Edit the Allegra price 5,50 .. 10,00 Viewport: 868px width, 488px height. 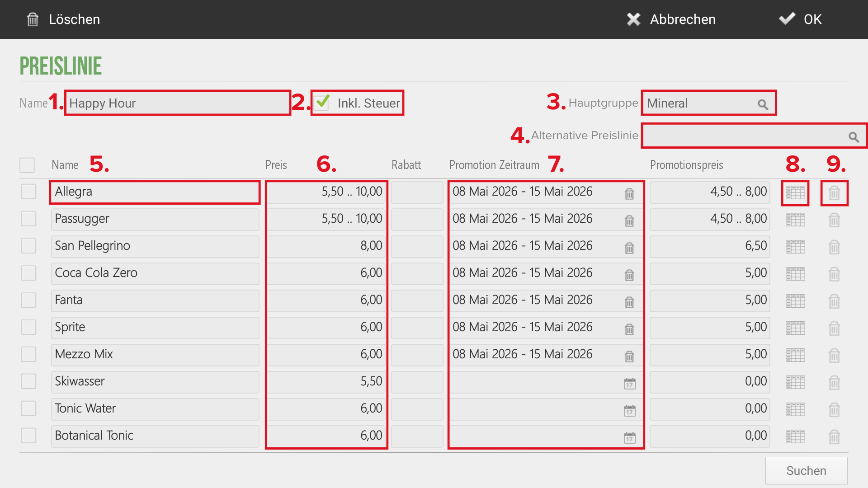tap(326, 192)
